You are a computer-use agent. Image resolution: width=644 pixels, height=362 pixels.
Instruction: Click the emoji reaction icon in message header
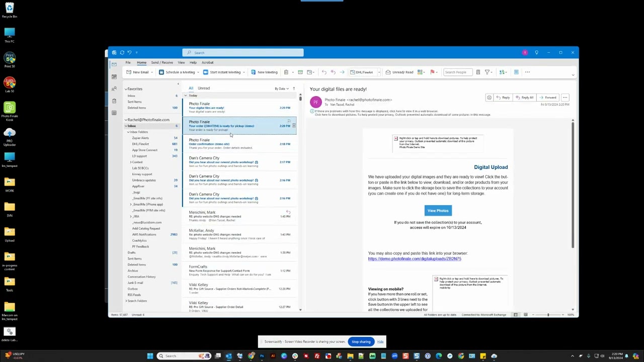tap(489, 98)
